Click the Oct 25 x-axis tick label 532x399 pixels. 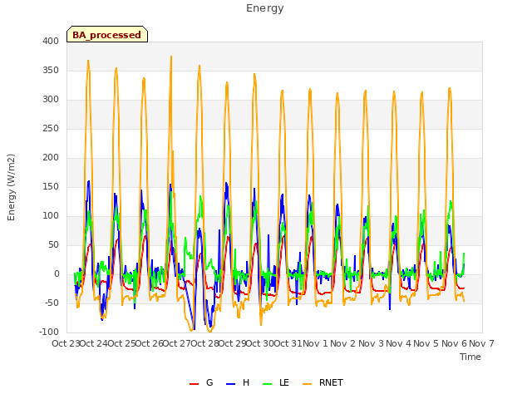121,343
